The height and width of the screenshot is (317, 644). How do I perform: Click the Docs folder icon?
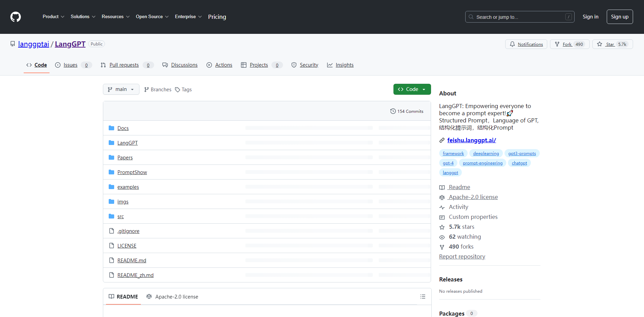point(111,128)
